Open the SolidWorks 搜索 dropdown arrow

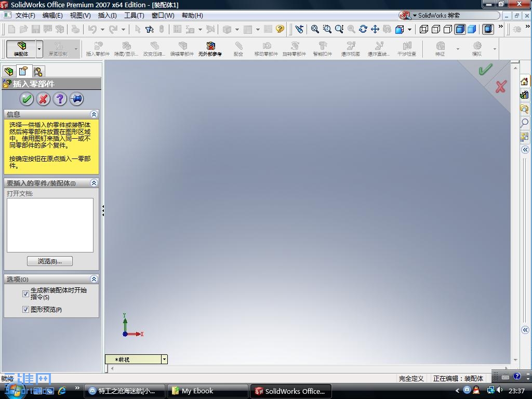[x=415, y=16]
